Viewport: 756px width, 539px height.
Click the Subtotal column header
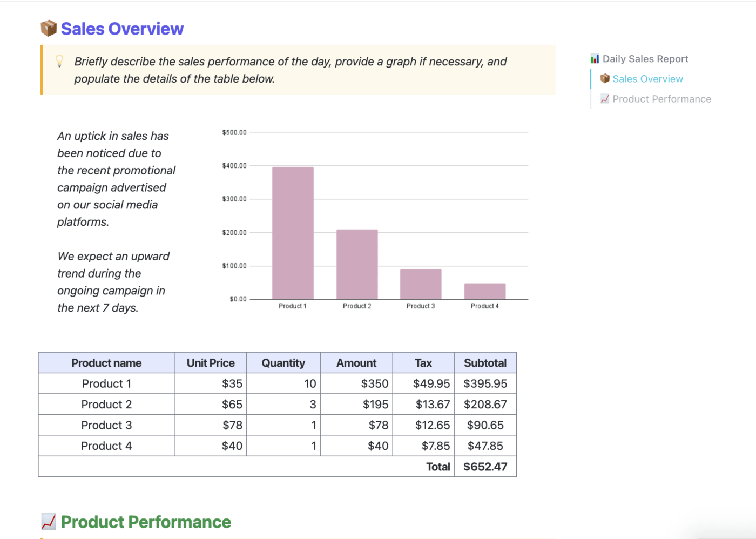pos(485,363)
